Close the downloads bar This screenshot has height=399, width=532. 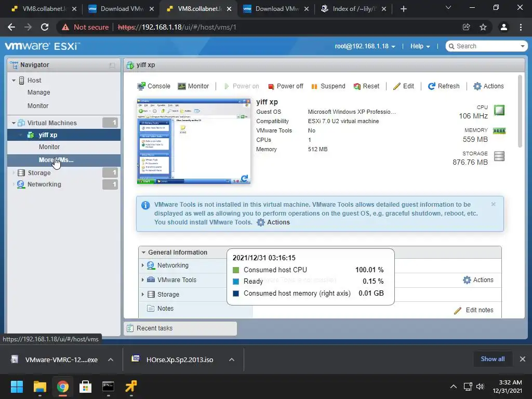(x=523, y=359)
